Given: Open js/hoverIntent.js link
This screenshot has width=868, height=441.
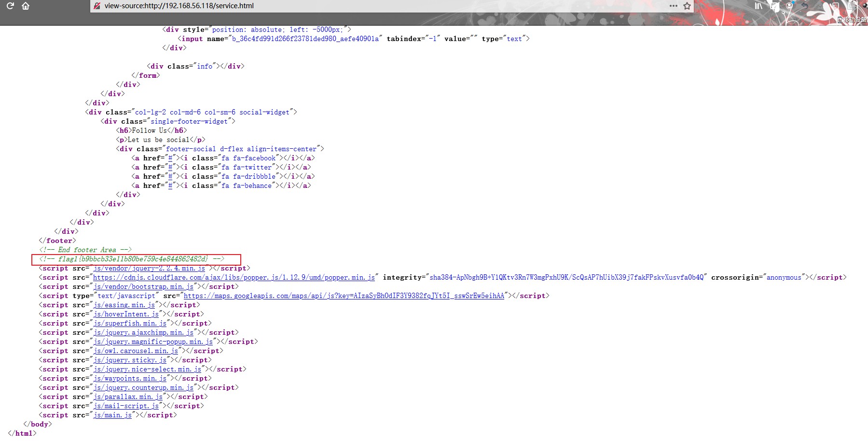Looking at the screenshot, I should (x=126, y=314).
